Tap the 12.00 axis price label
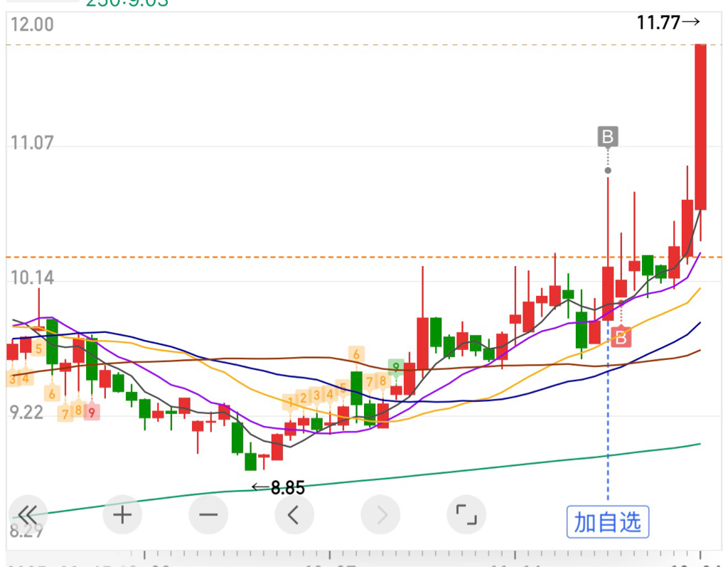 point(32,25)
